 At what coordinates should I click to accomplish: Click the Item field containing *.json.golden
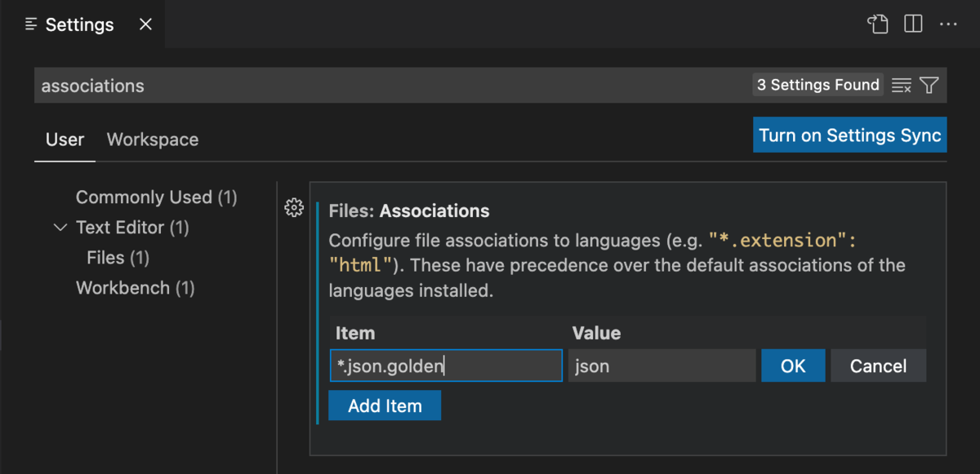point(446,365)
